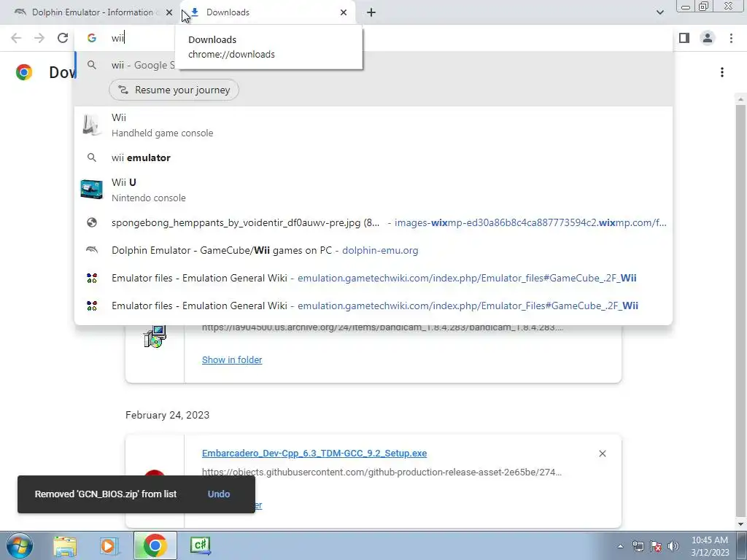The height and width of the screenshot is (560, 747).
Task: Click the bandicam installer file icon
Action: 155,337
